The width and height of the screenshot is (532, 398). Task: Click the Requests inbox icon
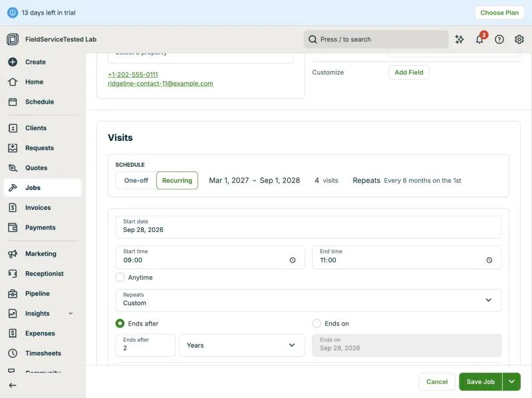(x=13, y=148)
